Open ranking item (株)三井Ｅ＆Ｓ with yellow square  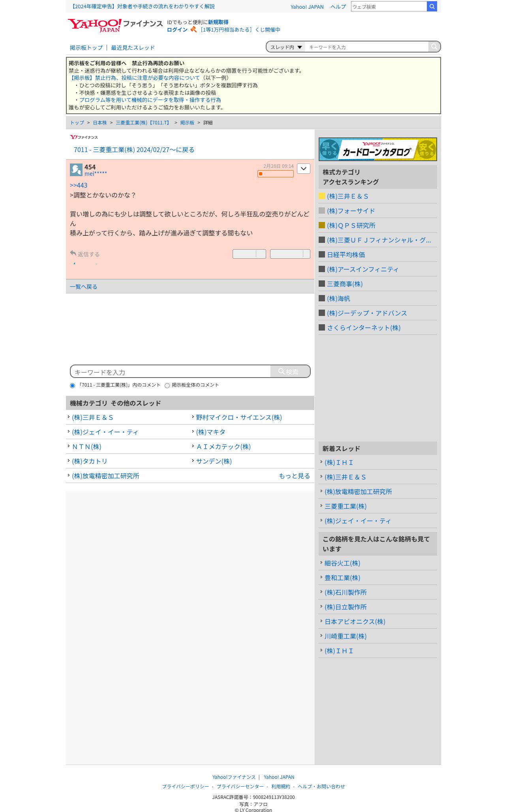(x=347, y=196)
